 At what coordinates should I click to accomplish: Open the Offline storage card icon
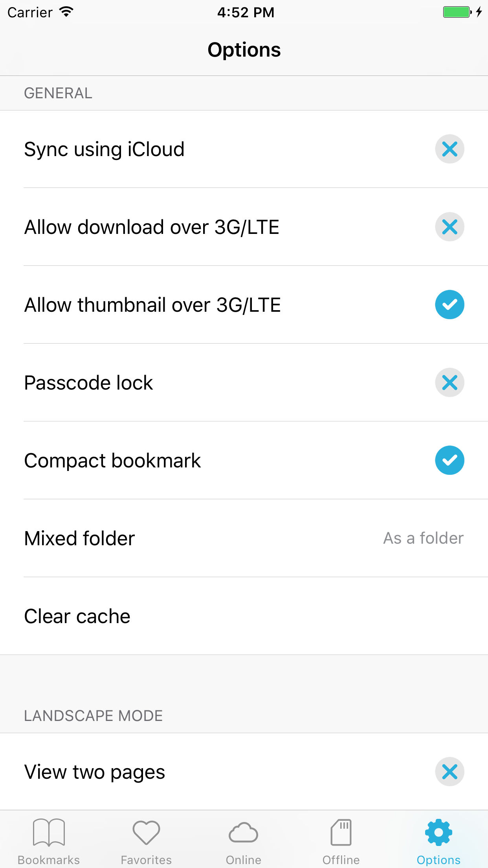coord(341,832)
